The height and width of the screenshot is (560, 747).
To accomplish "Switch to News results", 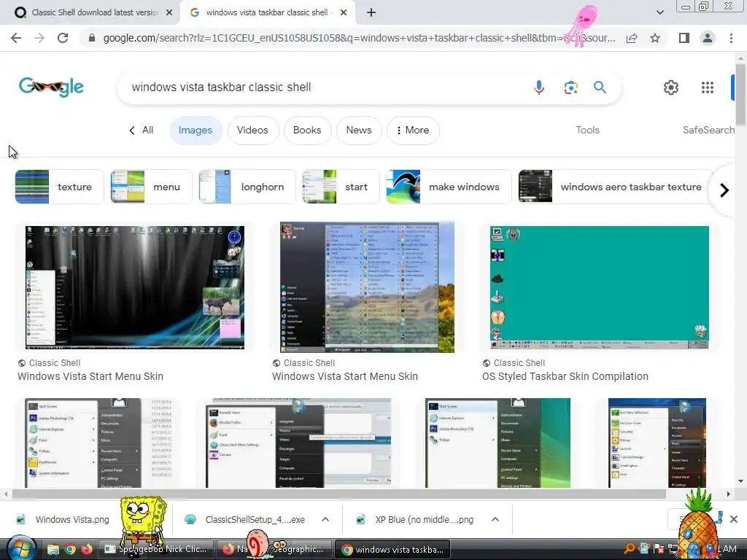I will click(359, 131).
